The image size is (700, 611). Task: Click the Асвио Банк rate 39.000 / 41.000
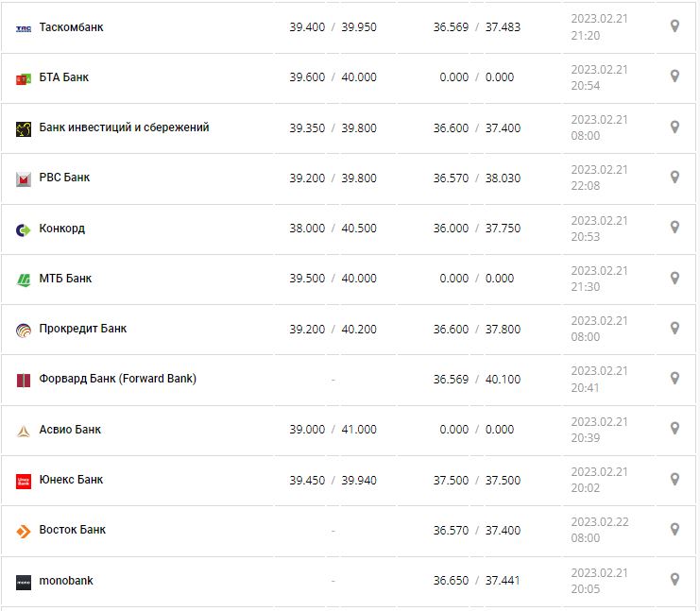coord(333,430)
